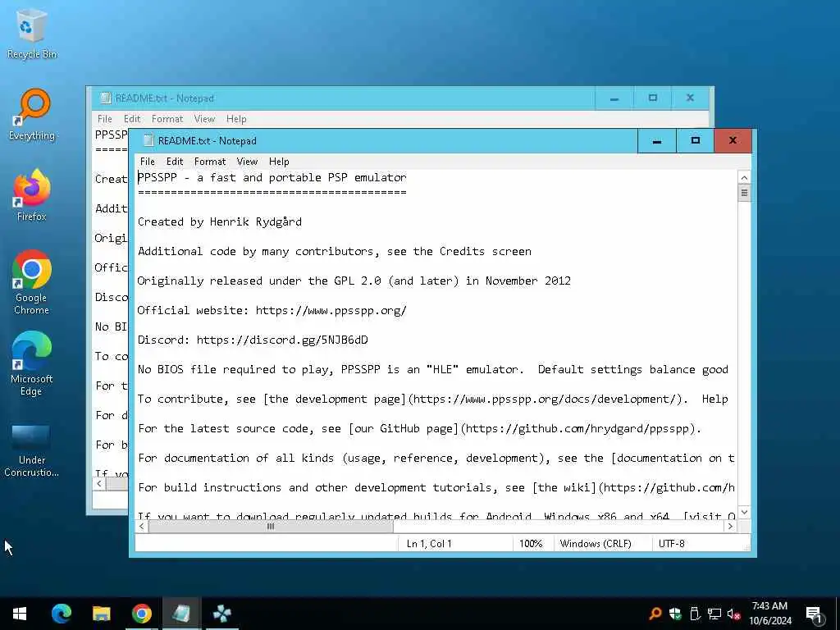
Task: Click 'Windows (CRLF)' status bar entry
Action: (x=596, y=544)
